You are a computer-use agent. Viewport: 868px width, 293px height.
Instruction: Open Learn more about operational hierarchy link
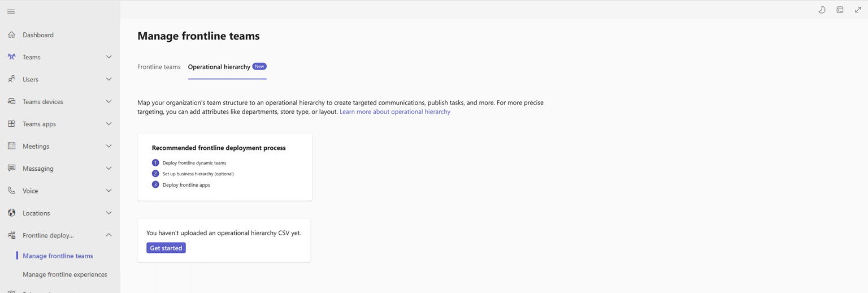(x=394, y=112)
